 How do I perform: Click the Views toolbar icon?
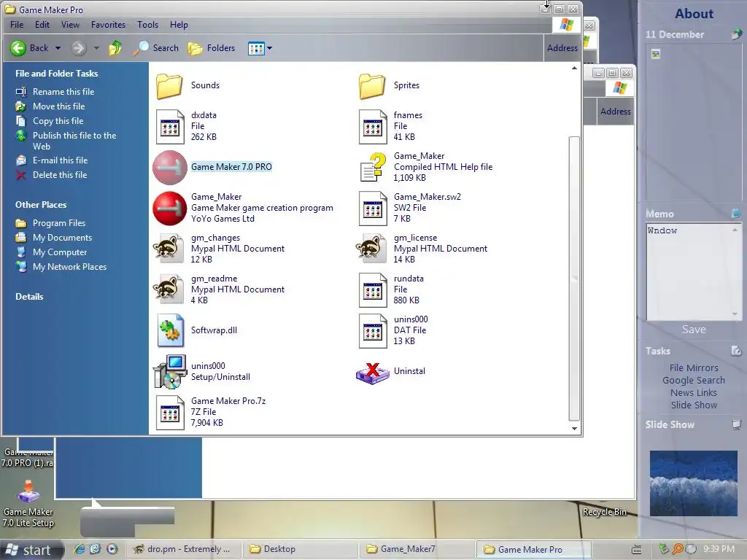[x=256, y=48]
